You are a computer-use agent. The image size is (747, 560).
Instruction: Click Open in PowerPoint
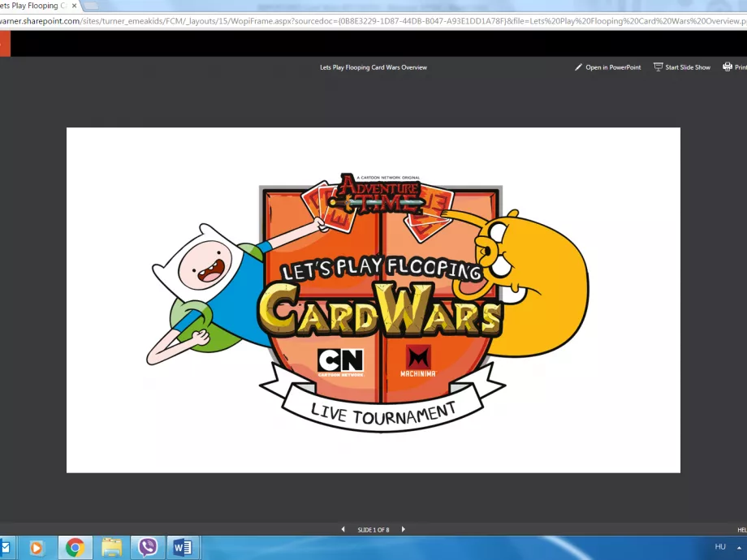pyautogui.click(x=607, y=67)
